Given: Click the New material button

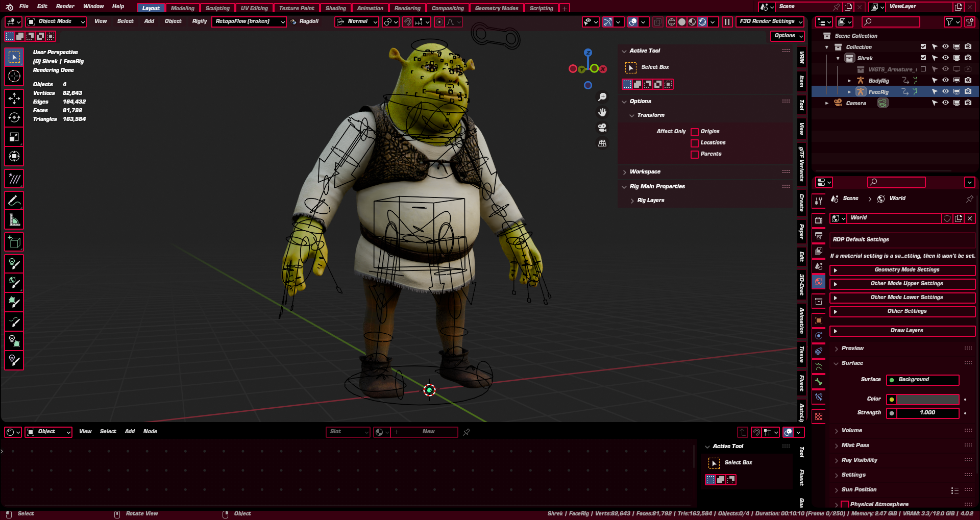Looking at the screenshot, I should (x=425, y=432).
